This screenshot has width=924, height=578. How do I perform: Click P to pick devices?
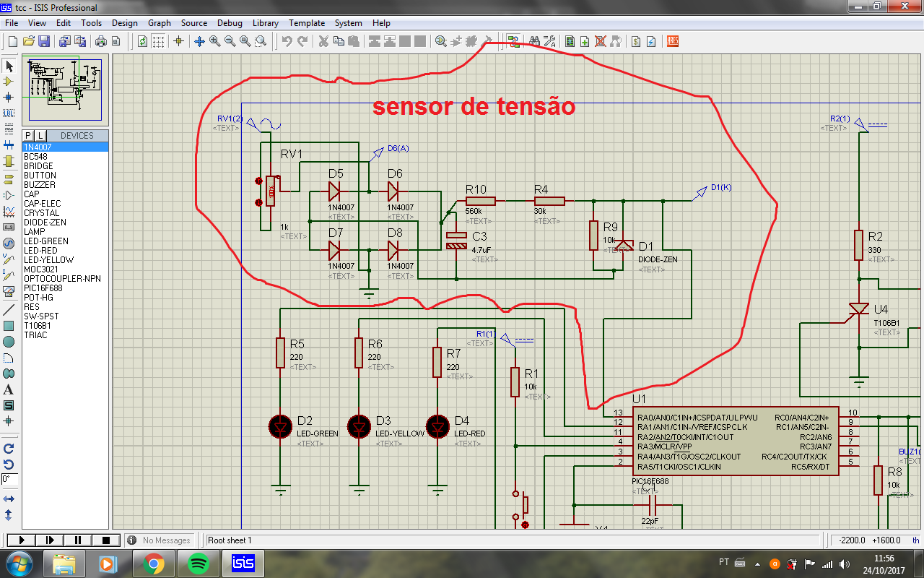coord(29,136)
